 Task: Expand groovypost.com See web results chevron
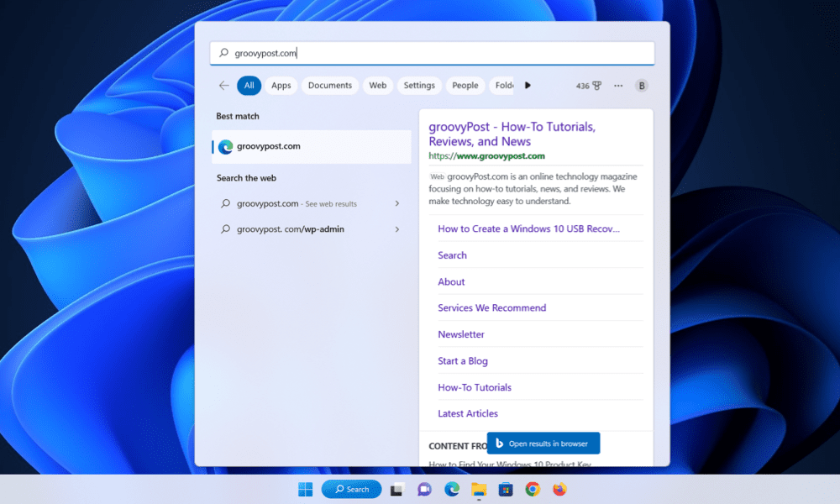click(397, 203)
